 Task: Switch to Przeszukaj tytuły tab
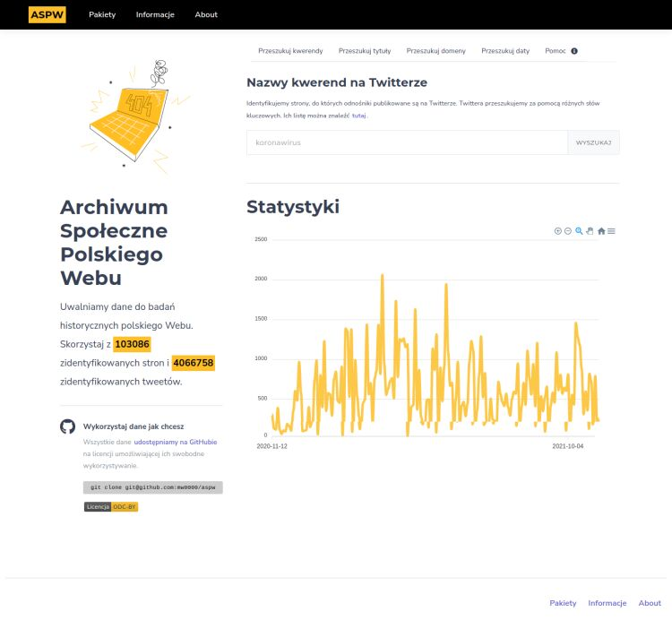(x=366, y=51)
